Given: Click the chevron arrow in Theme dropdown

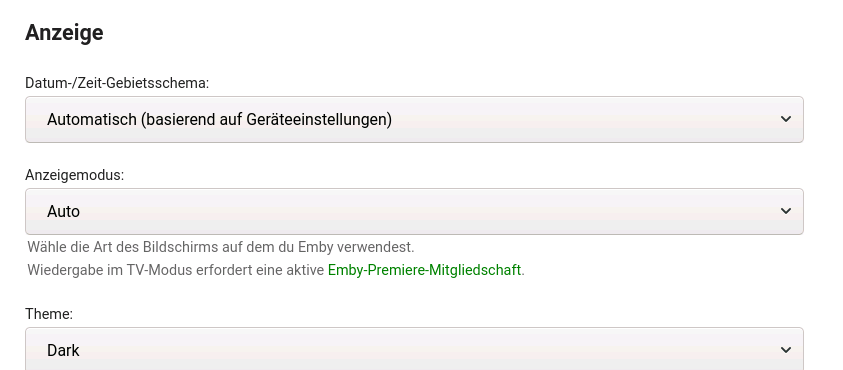Looking at the screenshot, I should (785, 350).
